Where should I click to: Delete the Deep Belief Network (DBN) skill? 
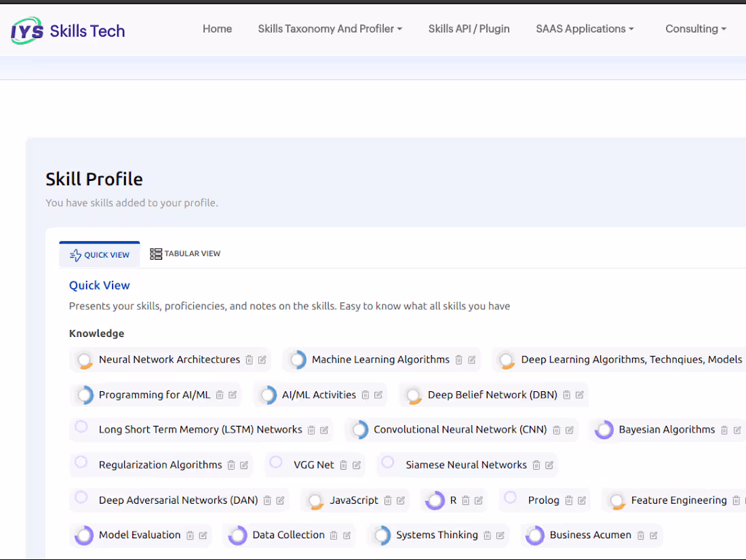click(567, 395)
